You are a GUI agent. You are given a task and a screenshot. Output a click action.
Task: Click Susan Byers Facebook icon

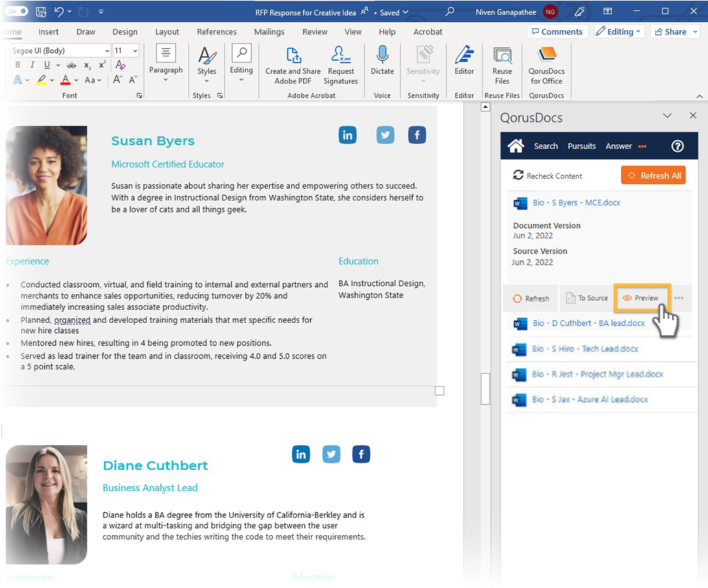(x=417, y=135)
